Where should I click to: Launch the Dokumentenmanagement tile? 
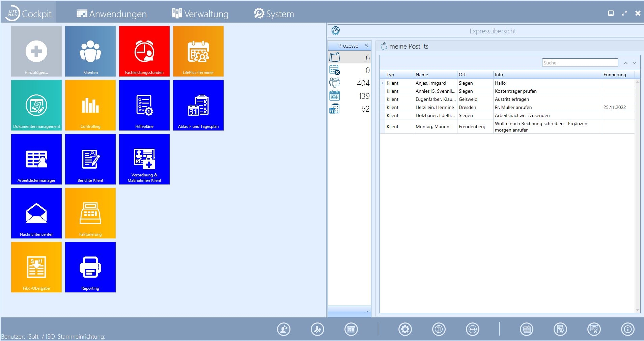(36, 105)
